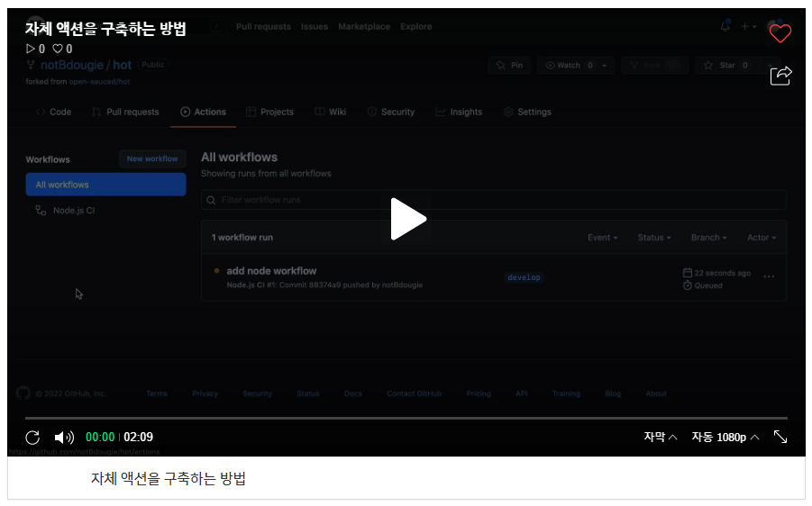Expand the Actor filter dropdown
The width and height of the screenshot is (812, 506).
click(762, 238)
